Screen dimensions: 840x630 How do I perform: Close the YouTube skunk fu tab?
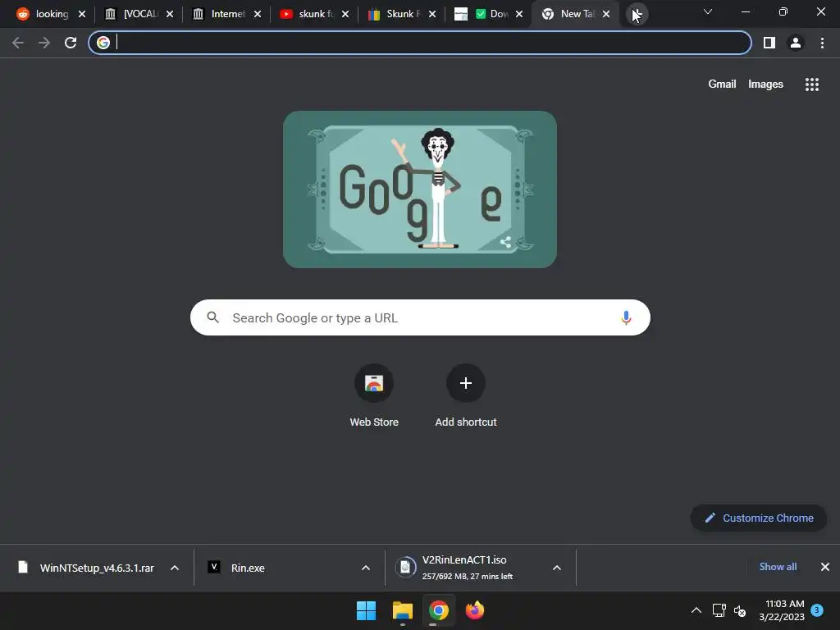pyautogui.click(x=345, y=14)
